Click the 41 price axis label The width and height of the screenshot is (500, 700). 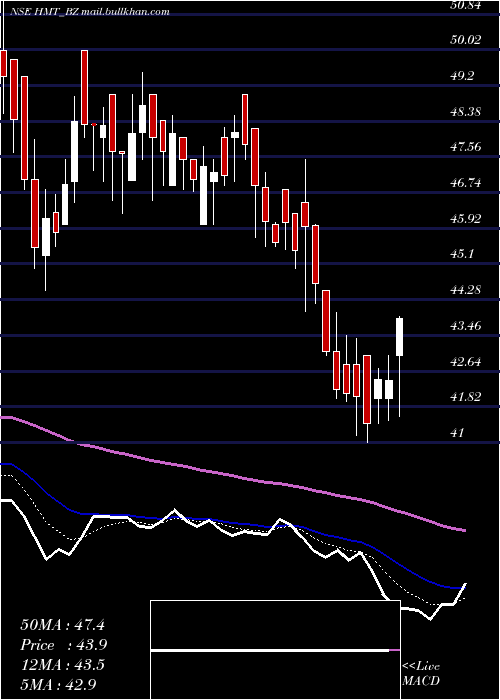458,433
